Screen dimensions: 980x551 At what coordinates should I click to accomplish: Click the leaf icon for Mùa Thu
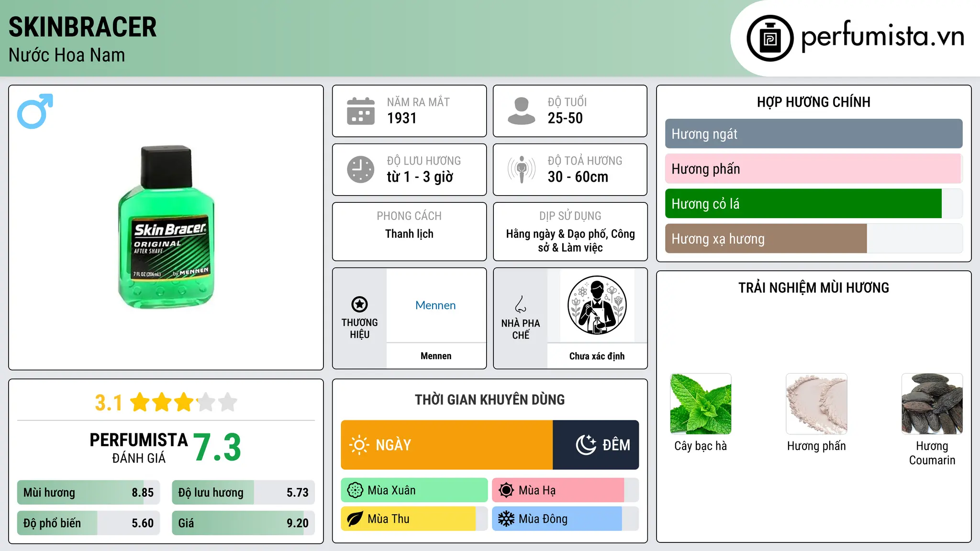355,519
